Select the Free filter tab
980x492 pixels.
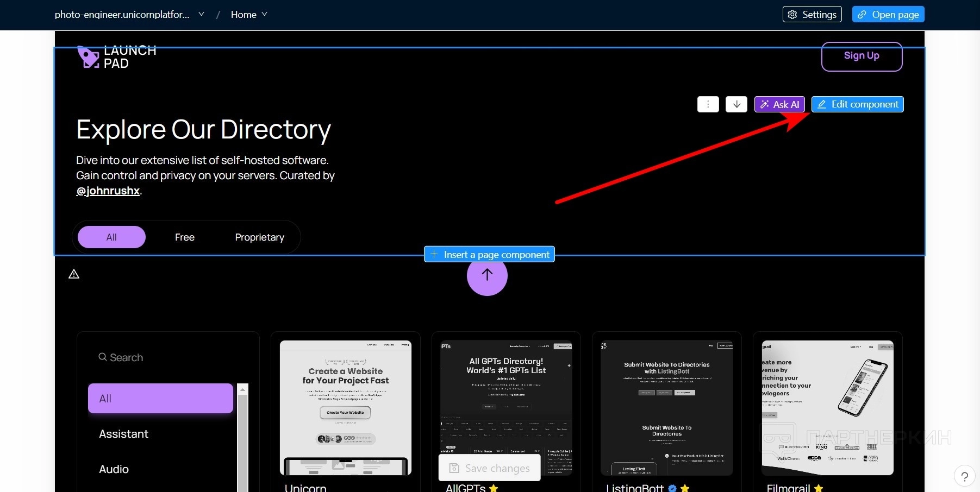(185, 237)
